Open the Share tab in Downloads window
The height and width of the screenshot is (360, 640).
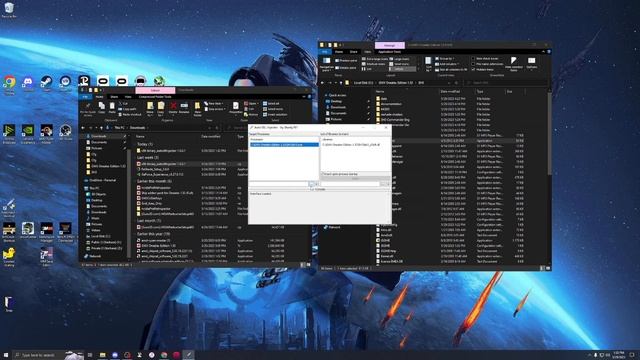114,97
